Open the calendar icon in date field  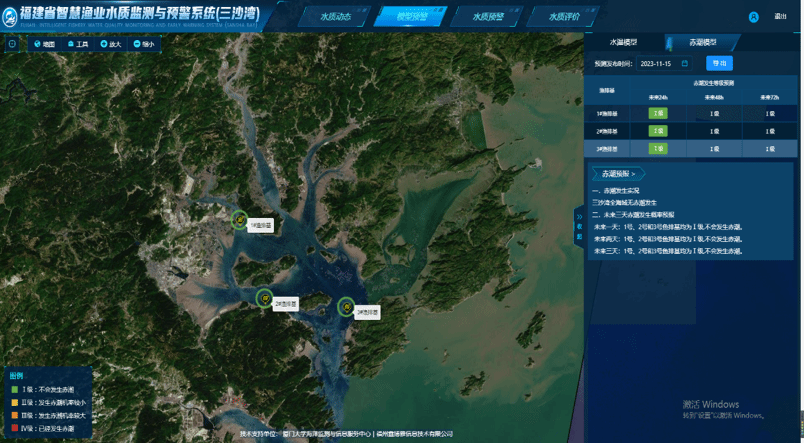point(685,63)
